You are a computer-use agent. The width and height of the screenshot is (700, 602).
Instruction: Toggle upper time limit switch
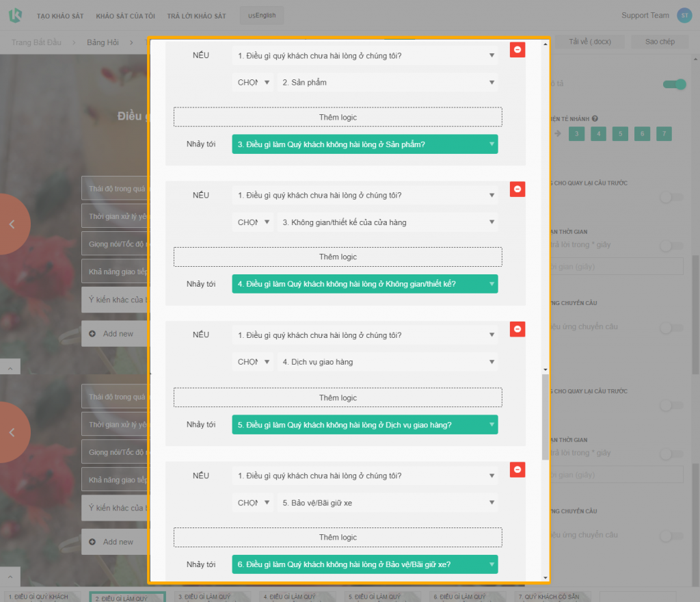[x=671, y=246]
